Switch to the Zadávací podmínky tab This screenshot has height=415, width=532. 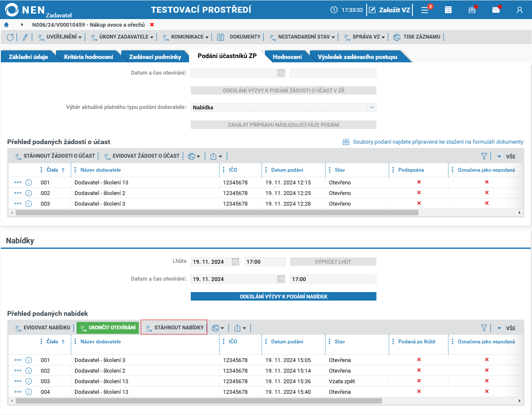point(155,57)
